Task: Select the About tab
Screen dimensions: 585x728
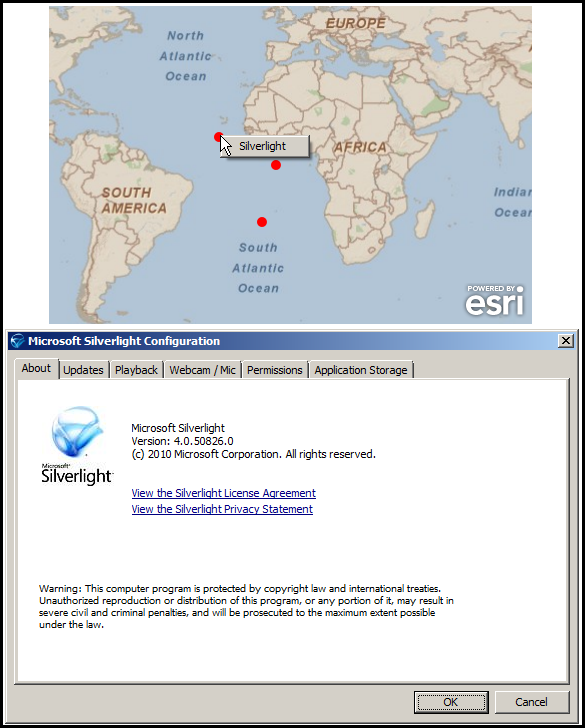Action: tap(36, 368)
